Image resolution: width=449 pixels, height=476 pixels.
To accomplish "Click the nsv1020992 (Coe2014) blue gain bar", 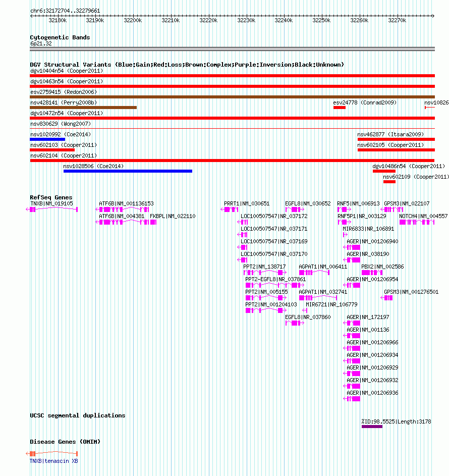I will click(47, 139).
